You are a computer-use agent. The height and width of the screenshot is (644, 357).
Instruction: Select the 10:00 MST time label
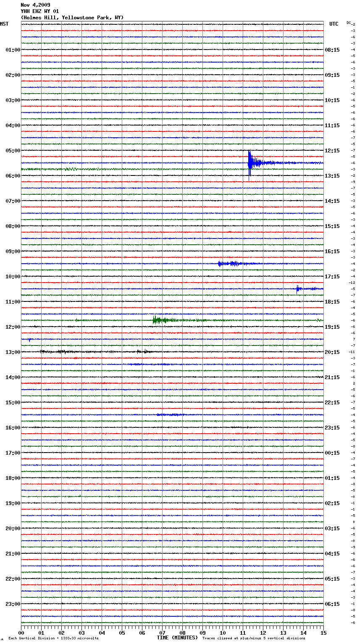point(13,277)
